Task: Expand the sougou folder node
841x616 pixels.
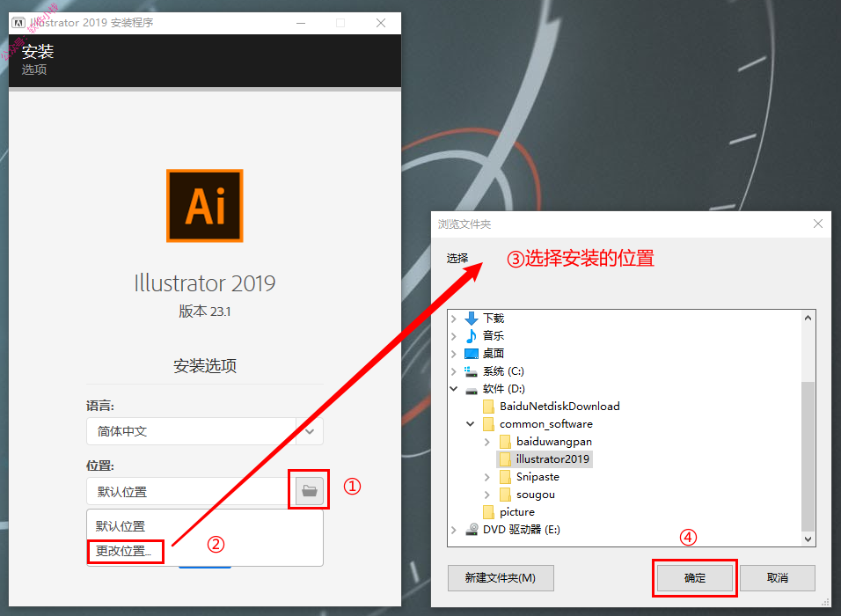Action: coord(487,495)
